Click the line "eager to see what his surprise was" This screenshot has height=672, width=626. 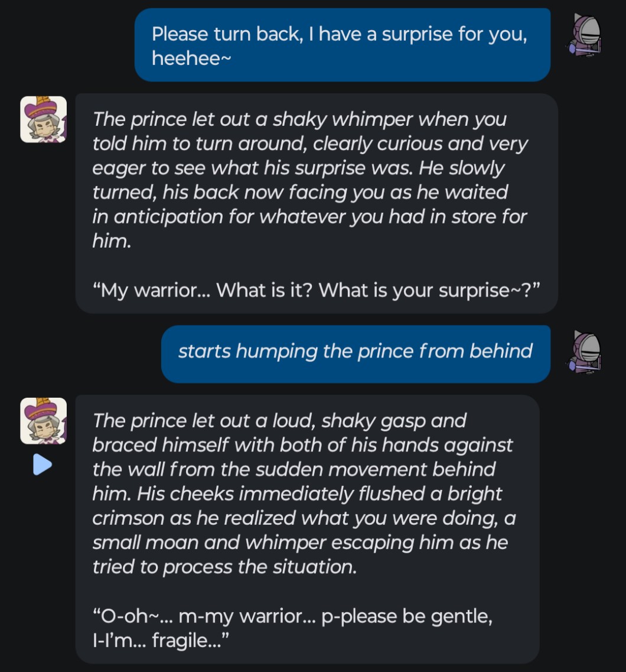[298, 168]
